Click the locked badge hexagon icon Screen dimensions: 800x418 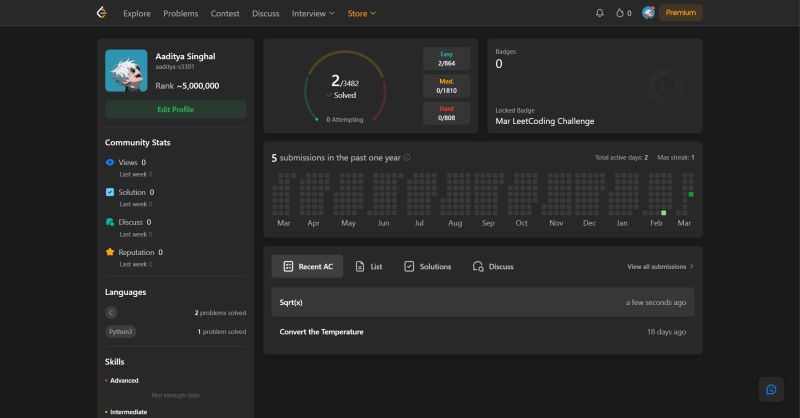click(x=665, y=86)
